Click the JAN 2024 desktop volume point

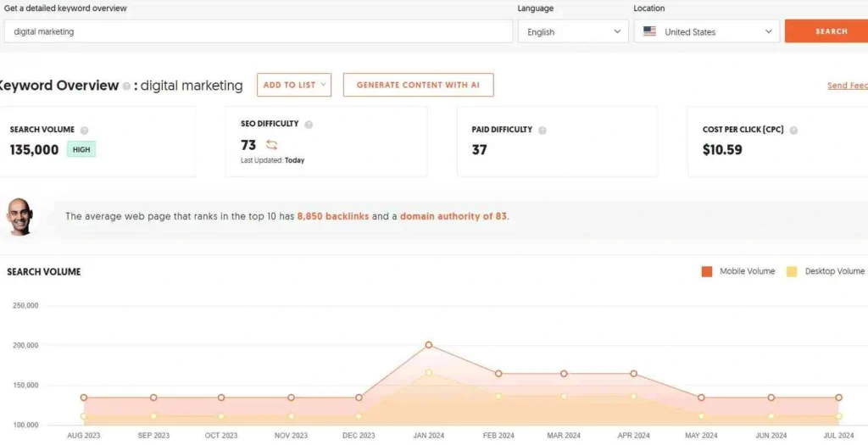pos(428,372)
